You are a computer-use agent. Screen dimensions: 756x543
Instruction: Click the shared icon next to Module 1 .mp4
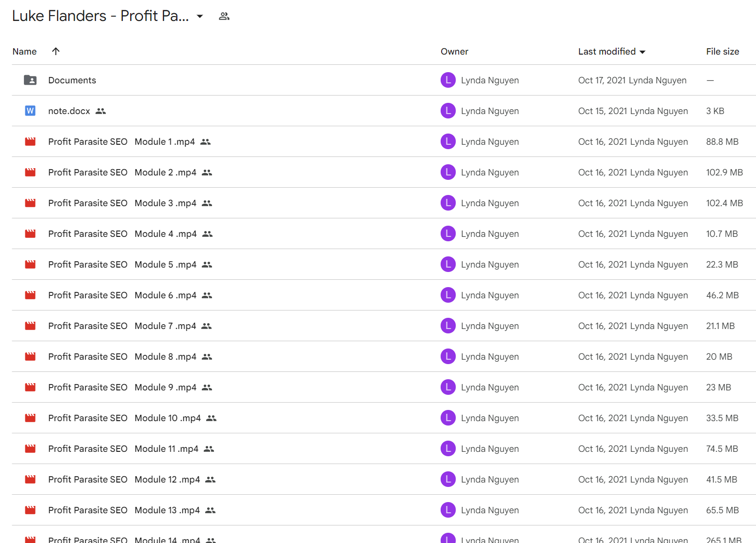[x=206, y=142]
